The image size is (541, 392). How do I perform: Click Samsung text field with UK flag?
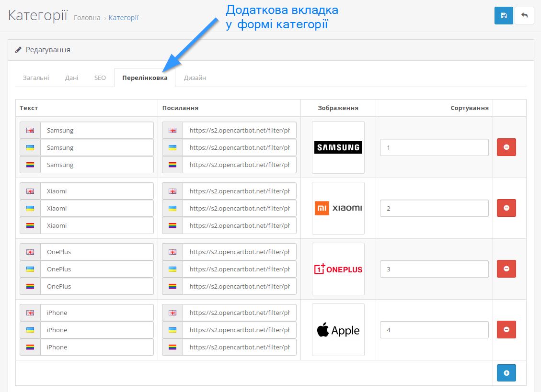[x=97, y=130]
